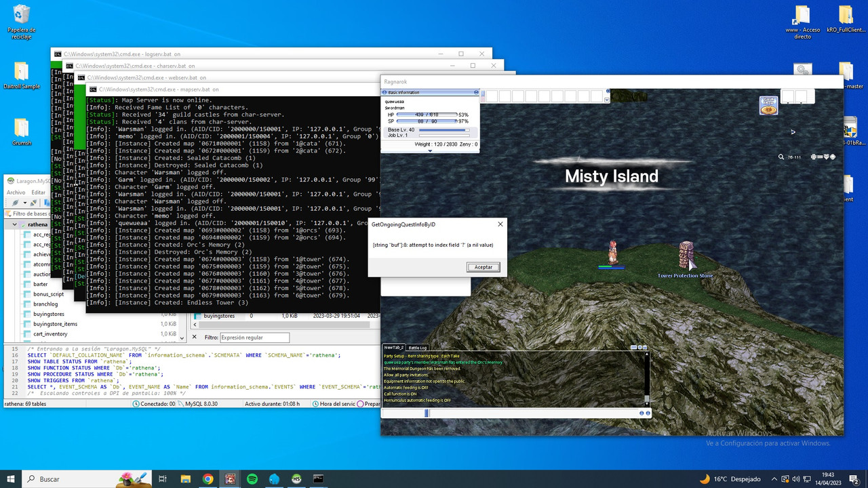
Task: Click the logserv.bat cmd window title
Action: click(122, 54)
